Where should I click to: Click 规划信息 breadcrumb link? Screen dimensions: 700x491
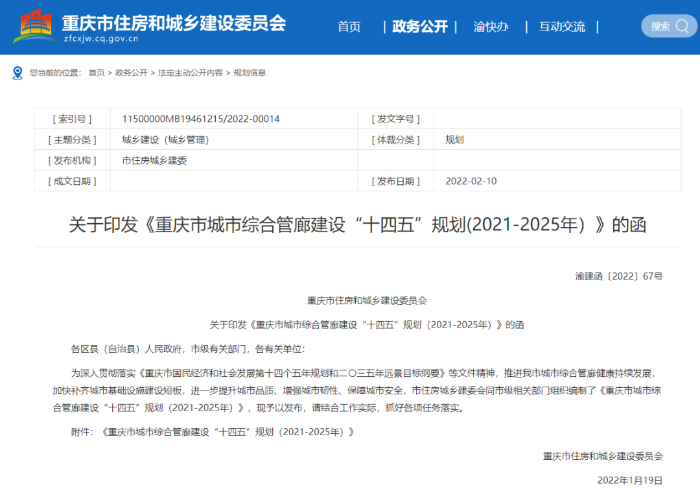pyautogui.click(x=249, y=73)
